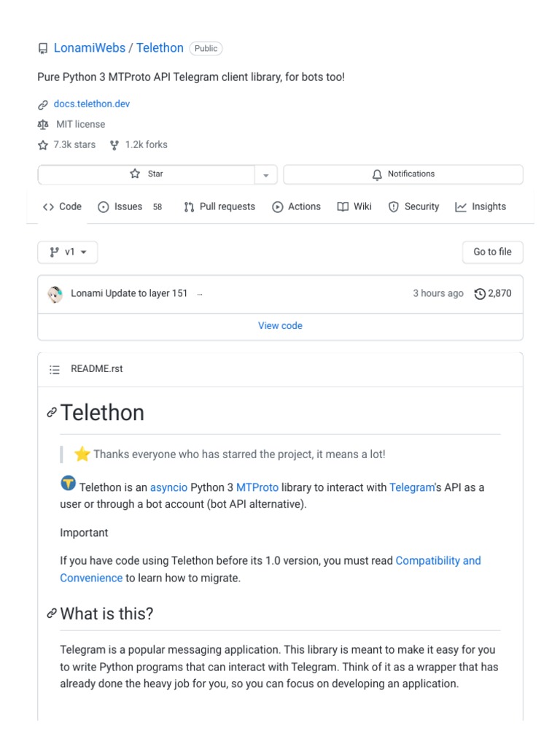Click the commit history clock icon
This screenshot has height=747, width=560.
click(x=480, y=294)
